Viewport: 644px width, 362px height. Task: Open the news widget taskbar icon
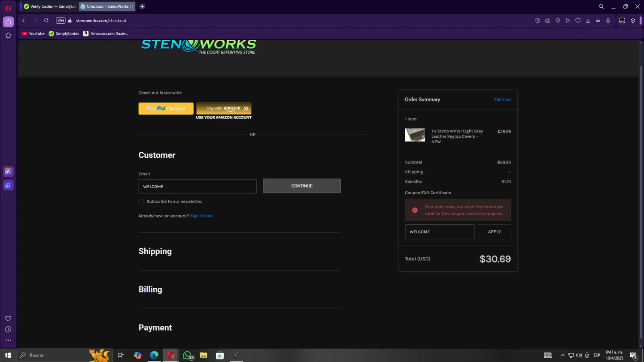(548, 355)
